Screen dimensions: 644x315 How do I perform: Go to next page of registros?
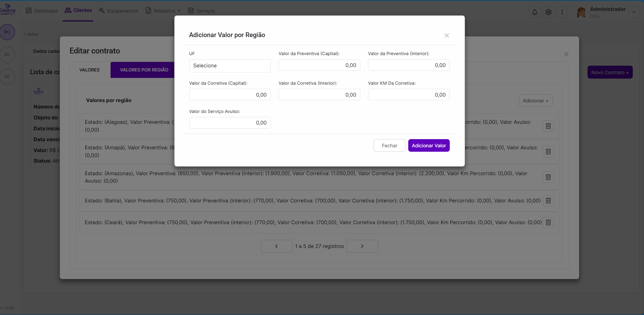[x=362, y=246]
